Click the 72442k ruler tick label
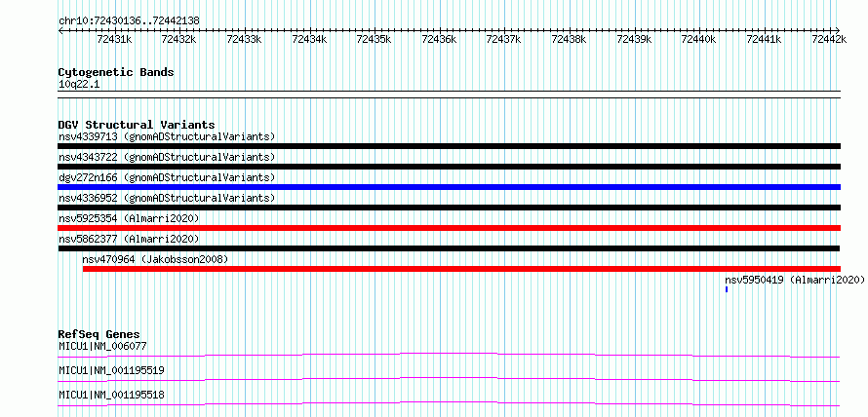 point(829,39)
